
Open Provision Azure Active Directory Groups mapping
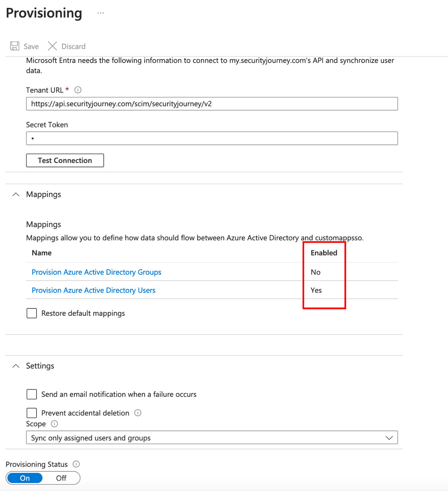point(96,272)
